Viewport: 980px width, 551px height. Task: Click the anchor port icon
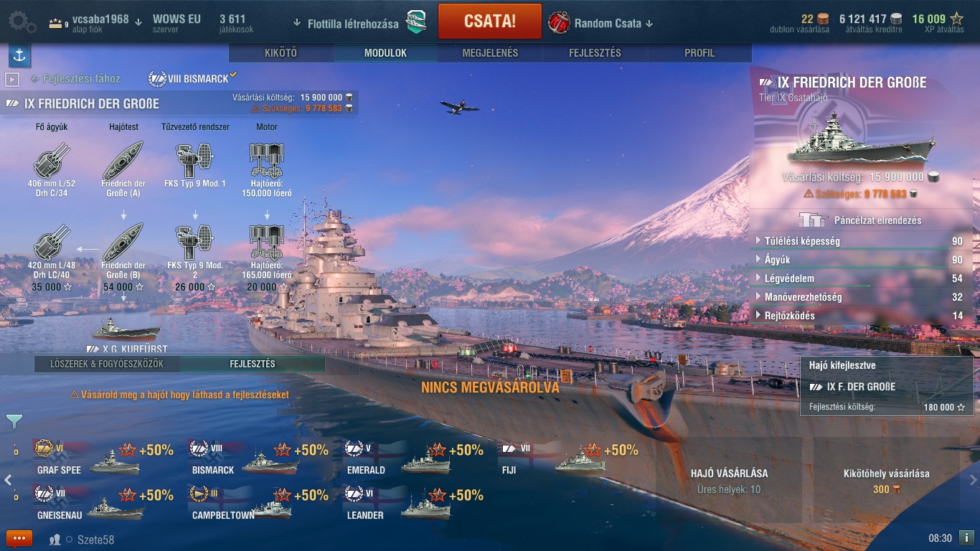(x=19, y=55)
